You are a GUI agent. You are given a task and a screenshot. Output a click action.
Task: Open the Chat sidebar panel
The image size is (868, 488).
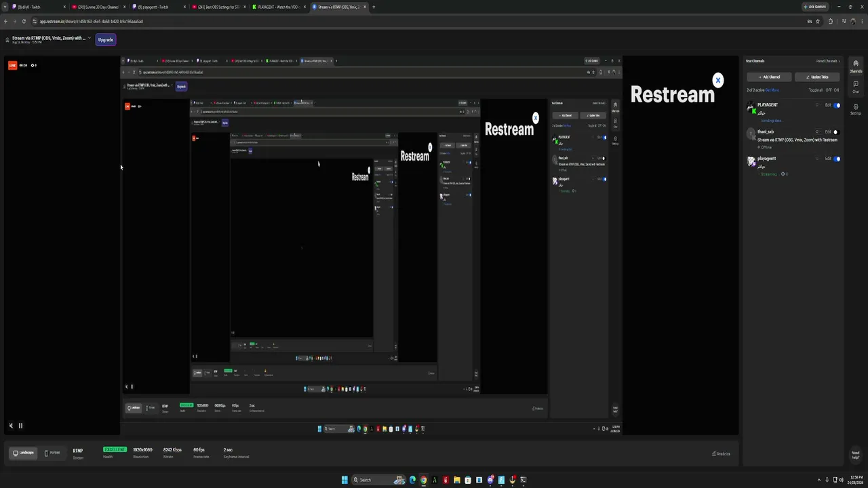(x=856, y=86)
